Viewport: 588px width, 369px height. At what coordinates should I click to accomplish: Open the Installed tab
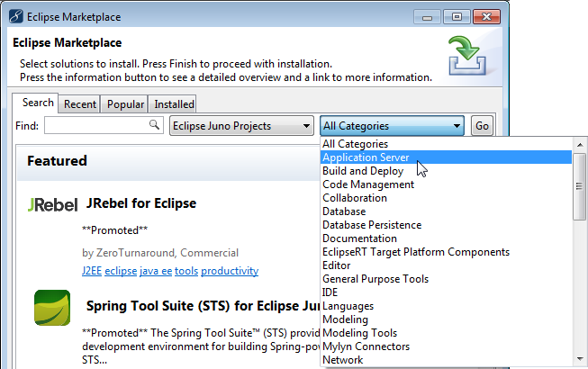point(174,104)
